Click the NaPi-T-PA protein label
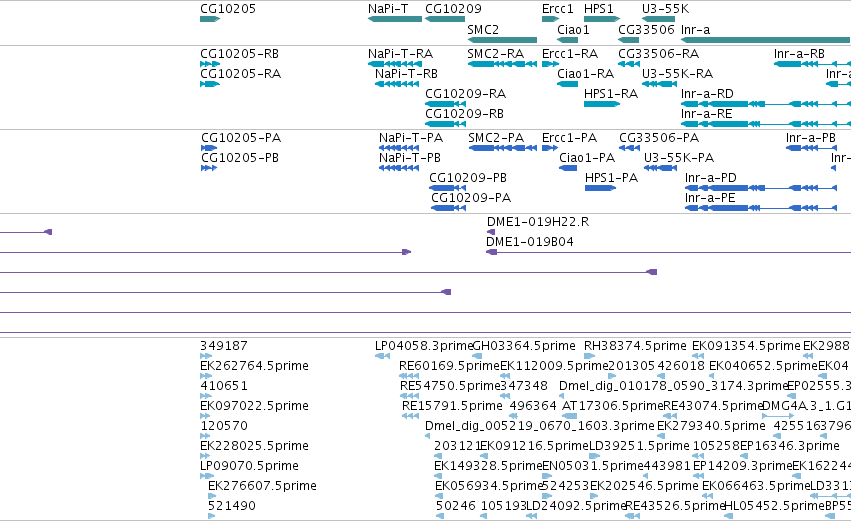 [411, 138]
